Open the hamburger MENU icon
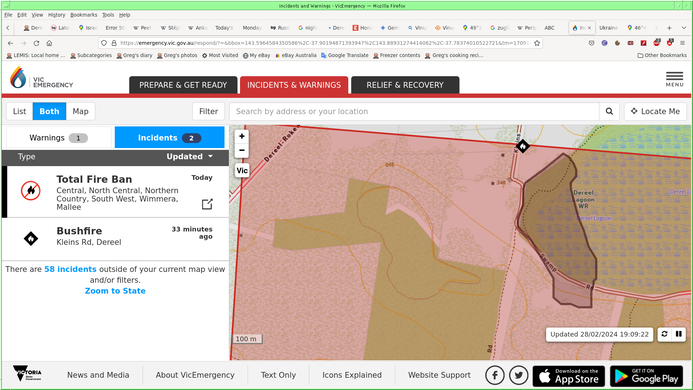Image resolution: width=693 pixels, height=390 pixels. [674, 79]
